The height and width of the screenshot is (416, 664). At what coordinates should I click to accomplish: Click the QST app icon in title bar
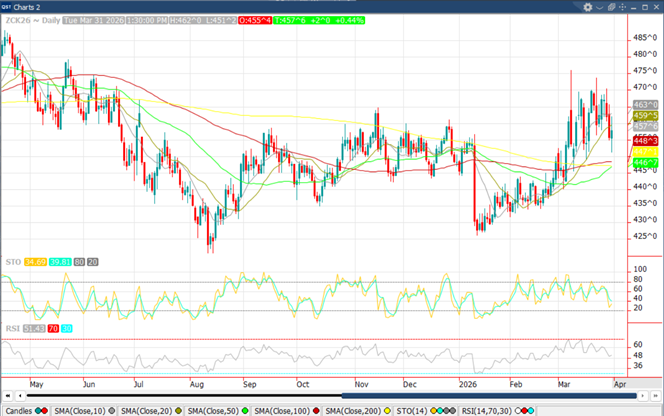click(x=8, y=6)
